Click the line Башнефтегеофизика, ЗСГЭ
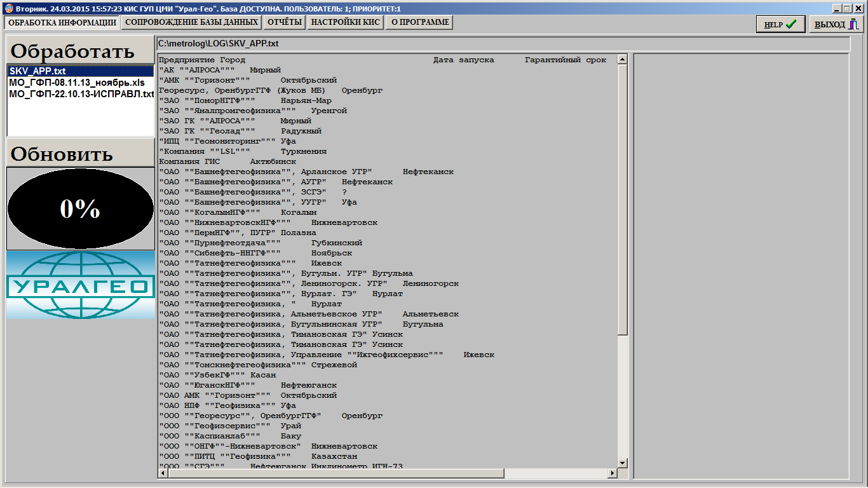 252,192
